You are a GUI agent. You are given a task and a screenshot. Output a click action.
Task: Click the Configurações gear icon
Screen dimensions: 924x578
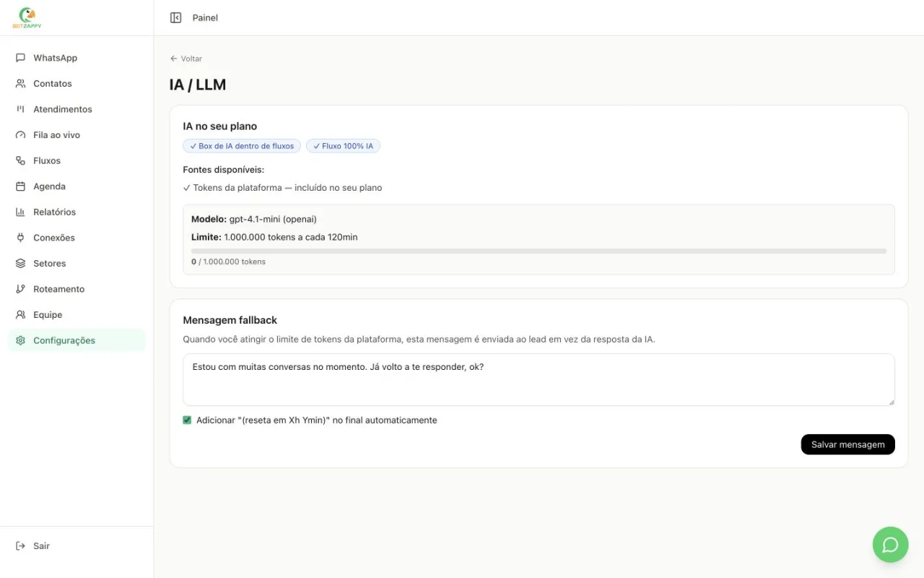20,340
